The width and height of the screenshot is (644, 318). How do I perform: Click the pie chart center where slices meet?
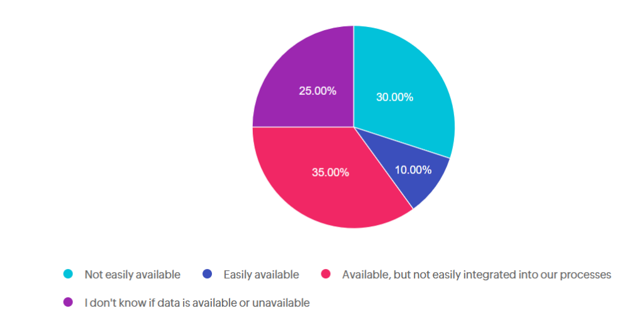coord(353,127)
